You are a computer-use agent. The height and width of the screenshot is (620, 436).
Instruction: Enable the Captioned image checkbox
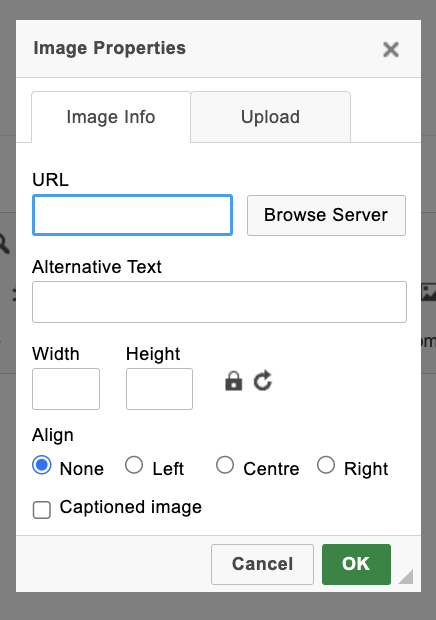click(42, 510)
